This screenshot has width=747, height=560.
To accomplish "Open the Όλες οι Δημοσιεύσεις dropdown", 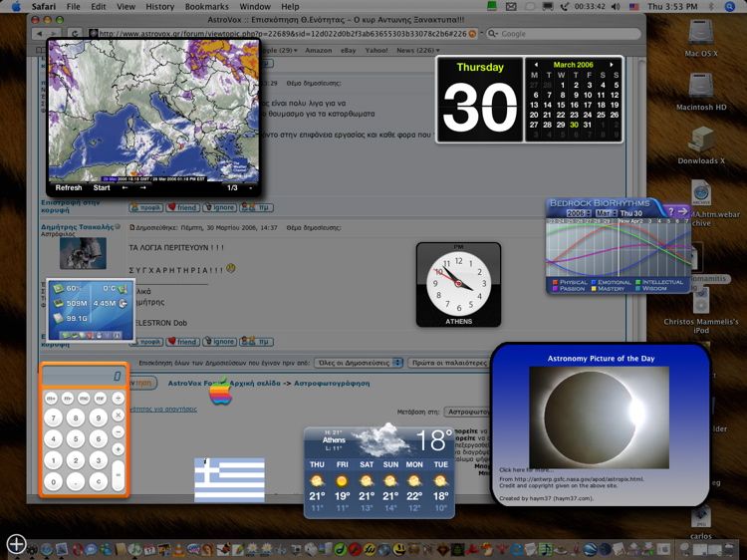I will [359, 363].
